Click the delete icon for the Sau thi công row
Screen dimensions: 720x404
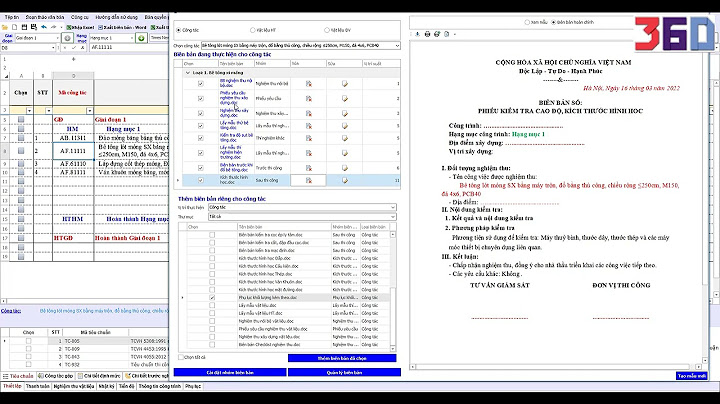pos(309,180)
